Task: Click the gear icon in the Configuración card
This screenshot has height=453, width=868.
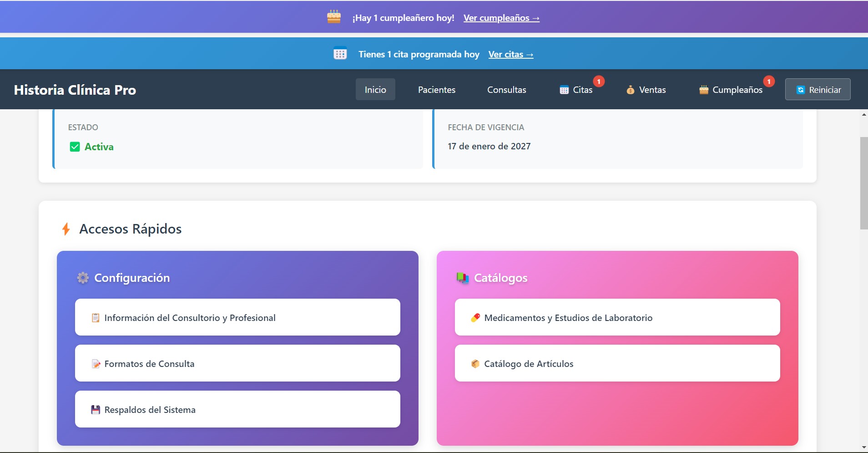Action: [82, 278]
